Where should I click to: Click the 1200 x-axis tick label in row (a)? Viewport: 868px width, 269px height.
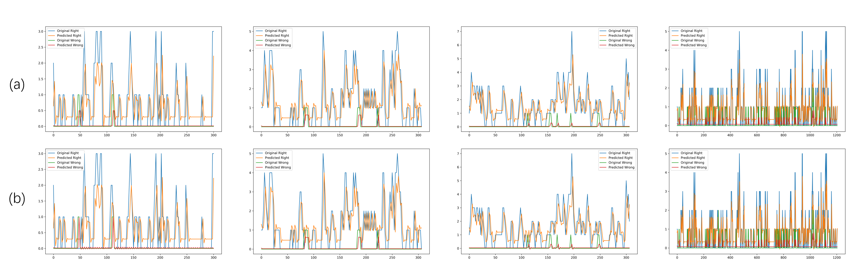tap(836, 135)
